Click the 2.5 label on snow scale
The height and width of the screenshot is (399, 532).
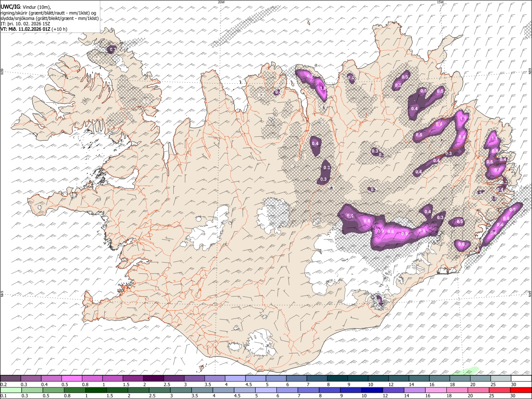pos(167,384)
